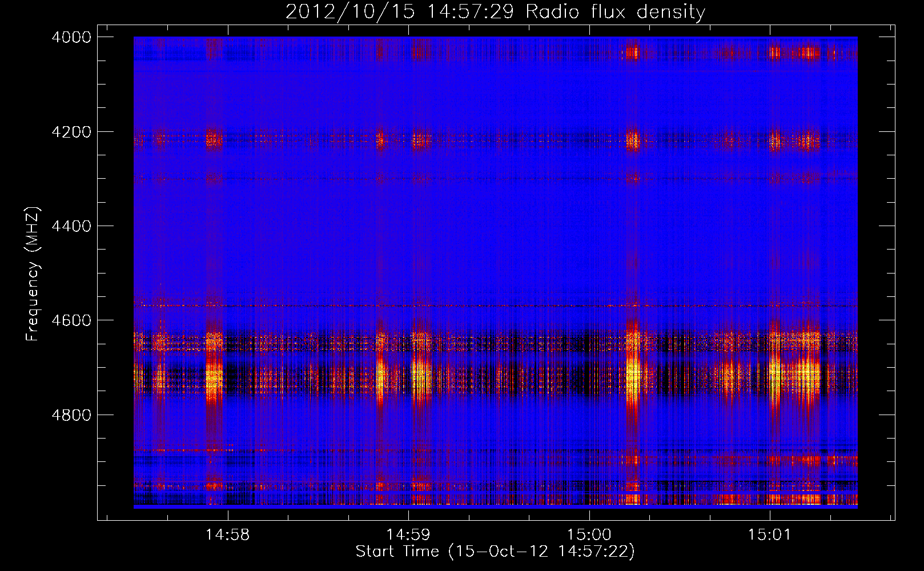The image size is (924, 571).
Task: Click the y-axis label 'Frequency (MHZ)'
Action: (x=33, y=274)
